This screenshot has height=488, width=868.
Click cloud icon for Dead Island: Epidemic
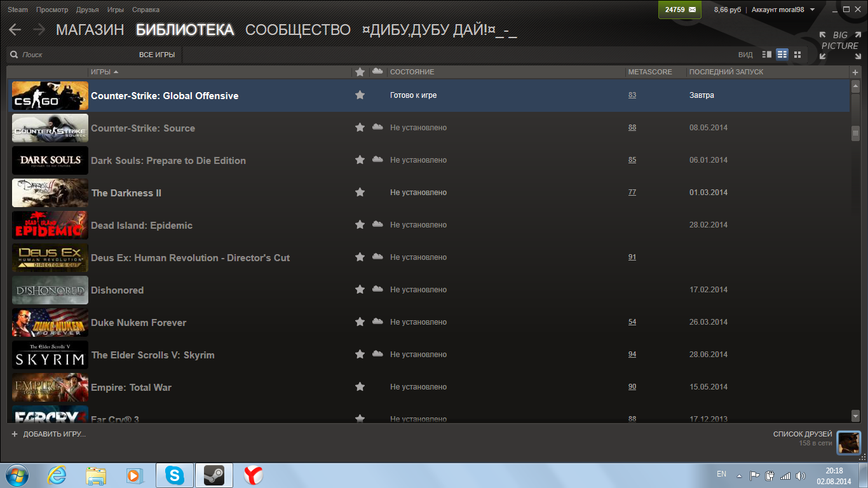(377, 224)
